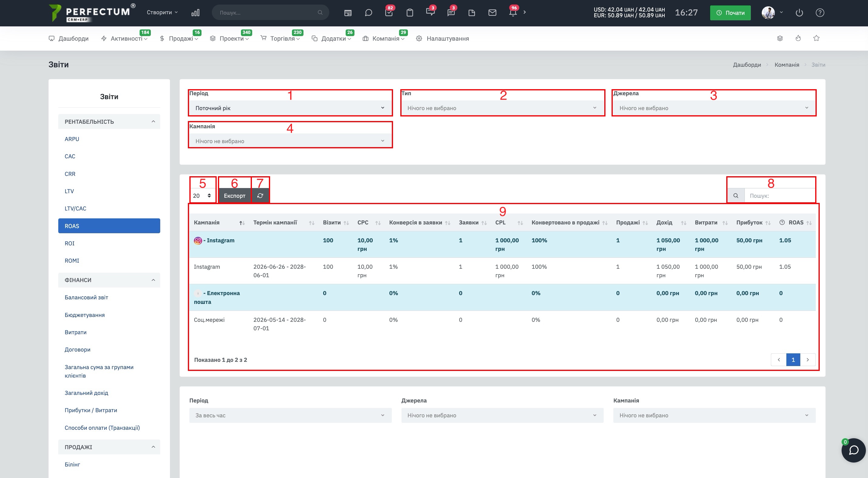
Task: Click the table Пошук input field
Action: coord(780,196)
